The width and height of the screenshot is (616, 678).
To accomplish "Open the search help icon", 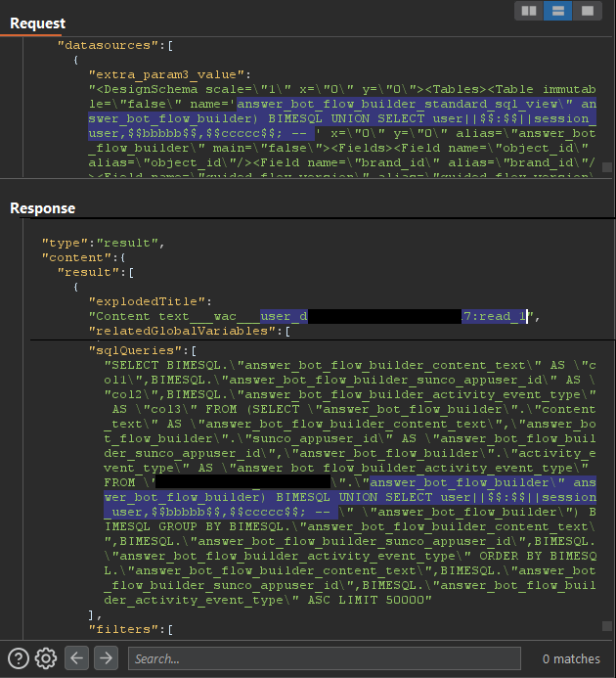I will (18, 658).
